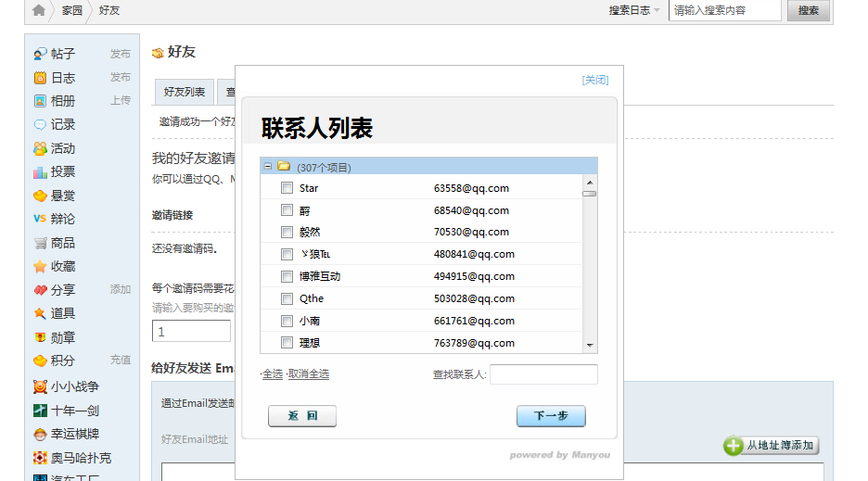This screenshot has width=868, height=481.
Task: Check the Qthe contact checkbox
Action: pos(287,299)
